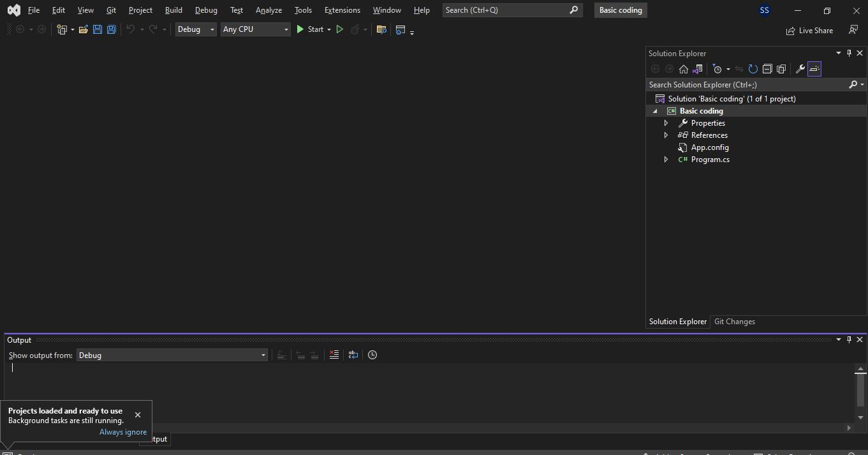Open the Pending Changes Filter dropdown arrow
The image size is (868, 455).
728,69
